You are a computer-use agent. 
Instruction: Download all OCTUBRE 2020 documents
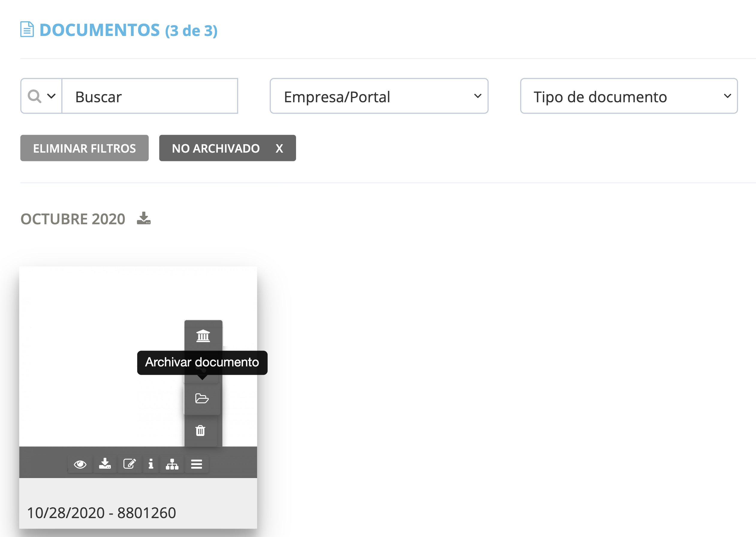tap(144, 218)
